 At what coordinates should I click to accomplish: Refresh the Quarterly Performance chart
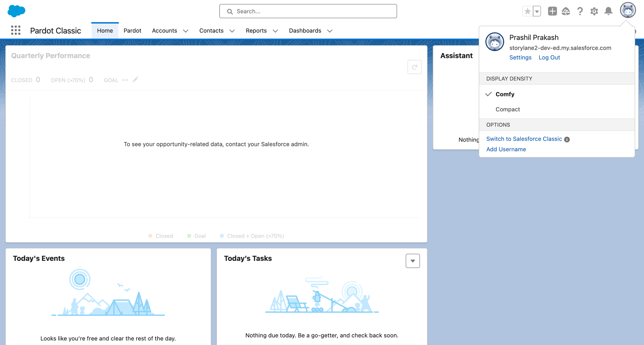414,67
